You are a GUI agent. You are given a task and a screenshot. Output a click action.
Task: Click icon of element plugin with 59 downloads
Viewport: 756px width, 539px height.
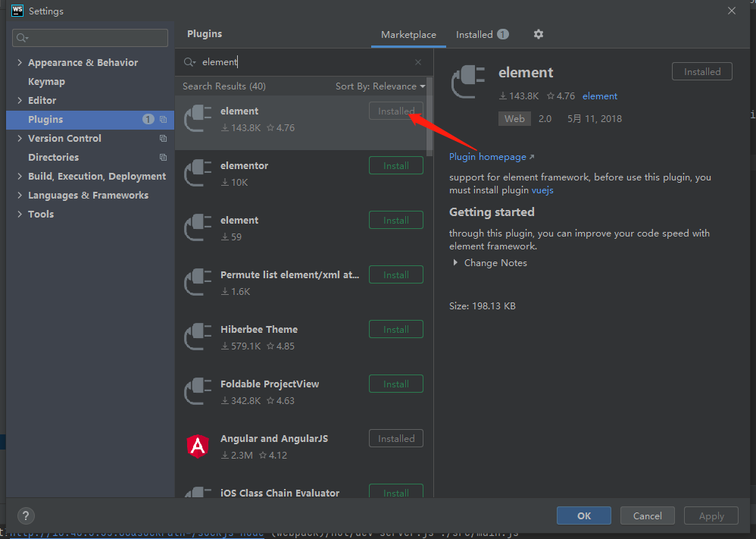198,227
